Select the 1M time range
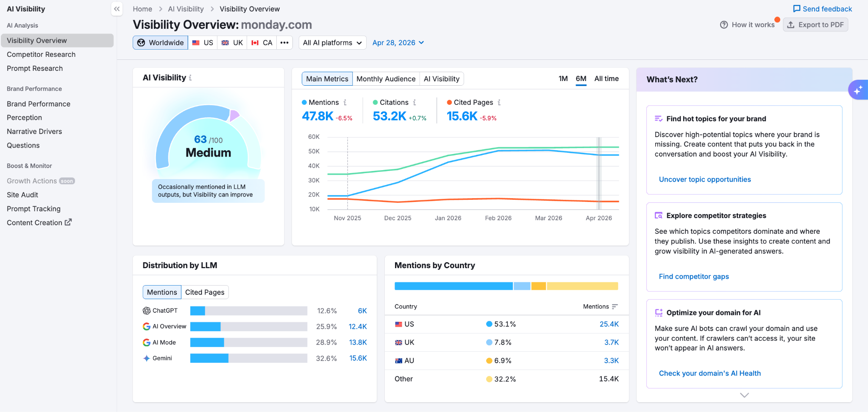 point(563,78)
